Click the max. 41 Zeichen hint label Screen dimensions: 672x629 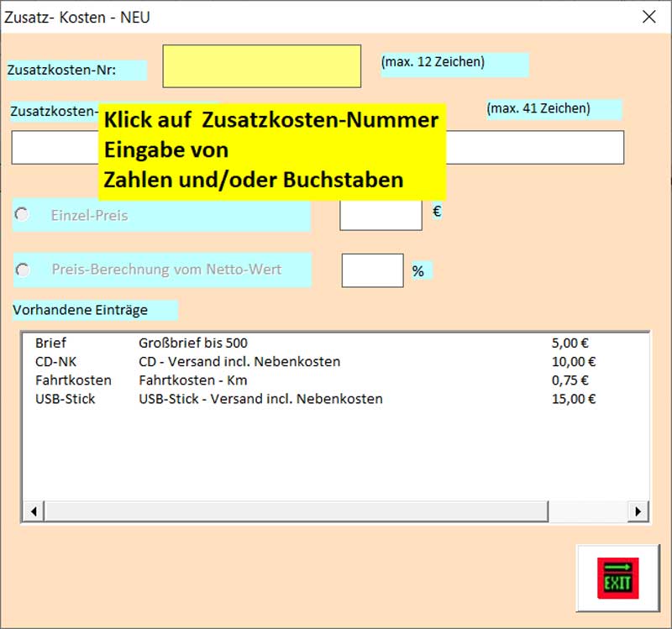[539, 109]
